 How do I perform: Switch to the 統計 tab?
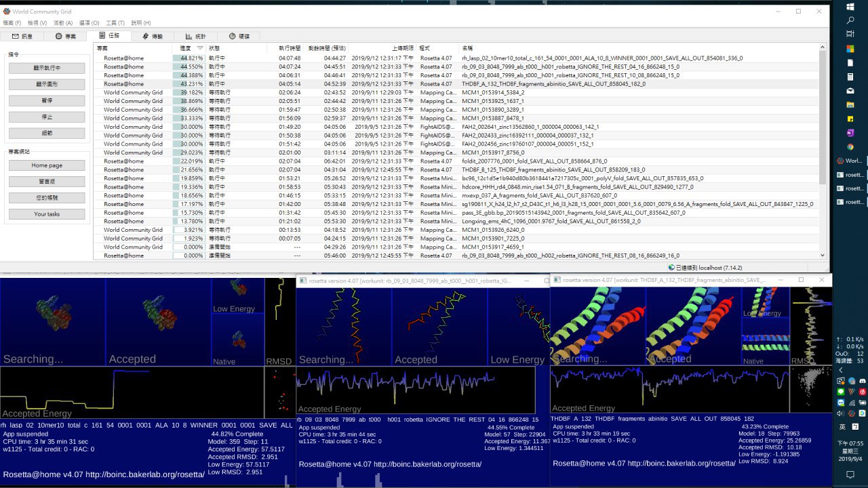196,36
